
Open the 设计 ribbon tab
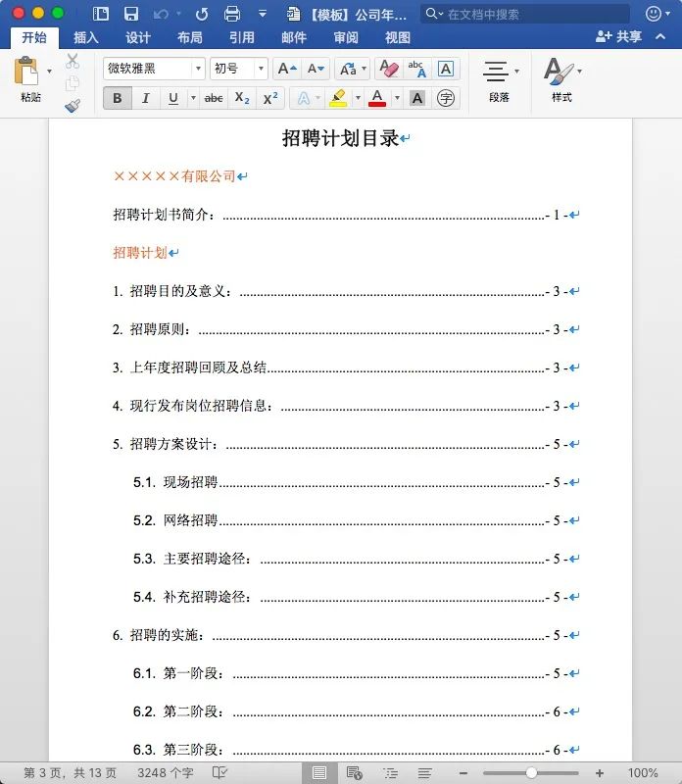(137, 37)
